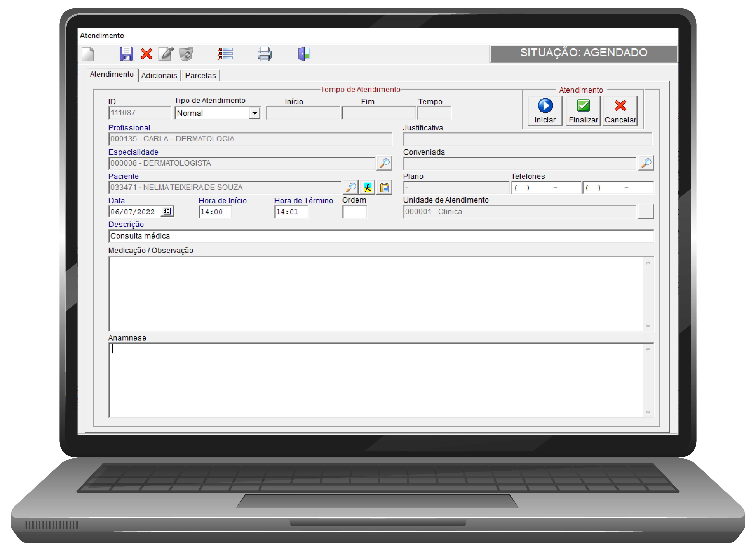Click the clipboard icon beside Paciente

[x=385, y=187]
